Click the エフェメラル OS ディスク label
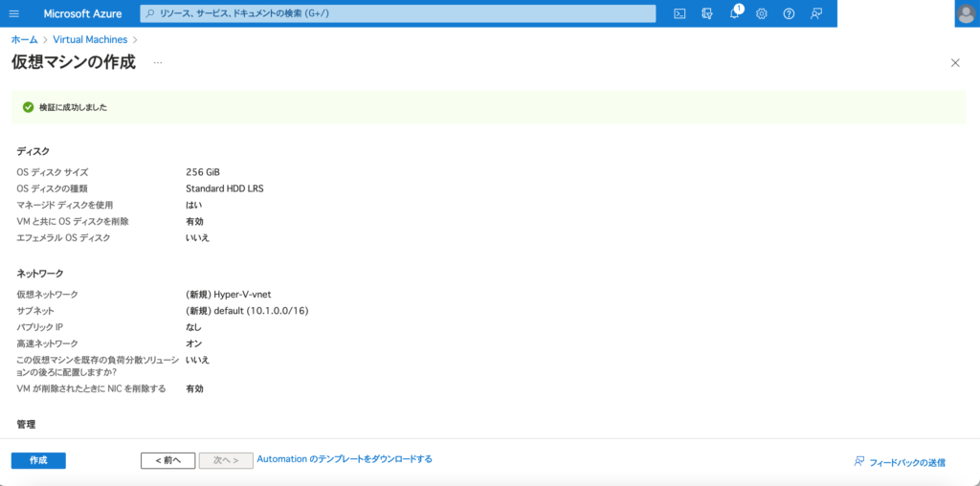The image size is (980, 486). click(64, 237)
